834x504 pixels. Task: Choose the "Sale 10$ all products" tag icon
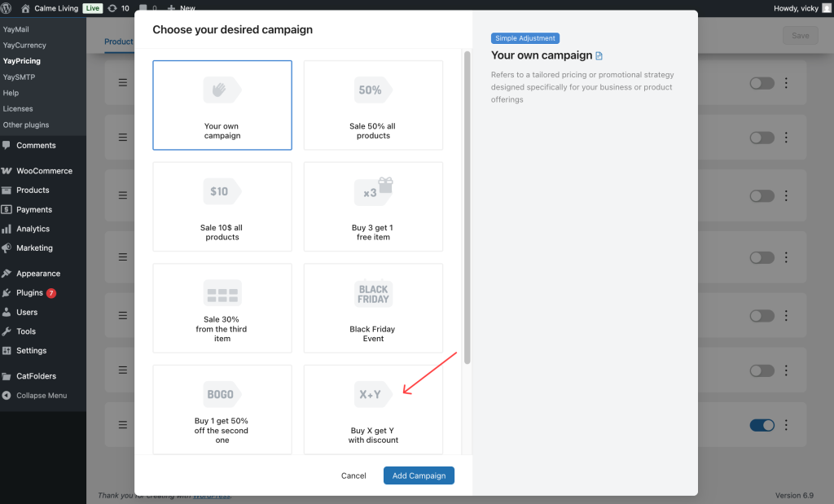coord(222,191)
